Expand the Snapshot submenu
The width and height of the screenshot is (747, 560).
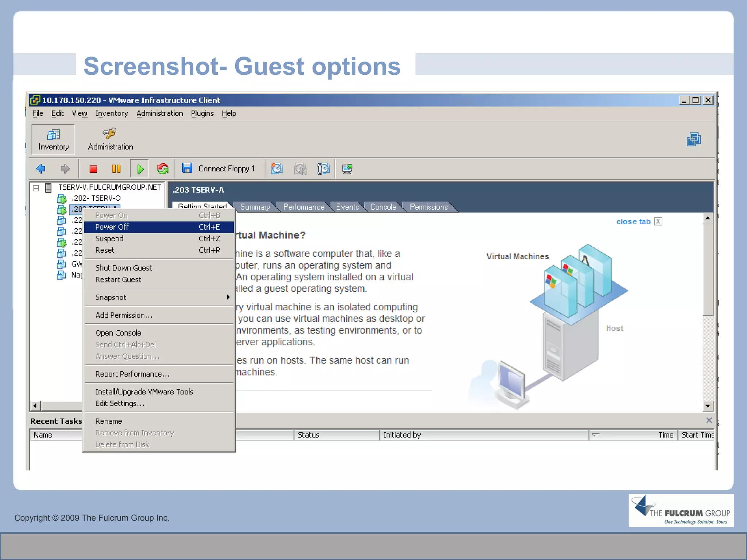click(159, 297)
